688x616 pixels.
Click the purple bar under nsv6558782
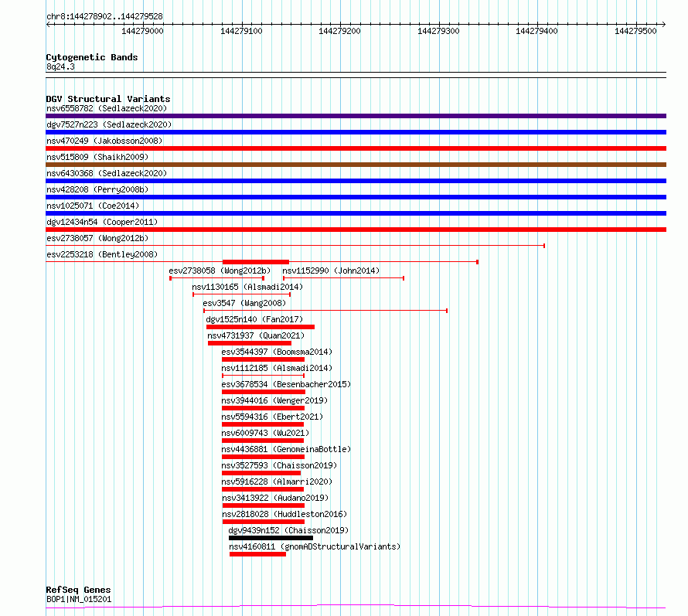point(356,116)
